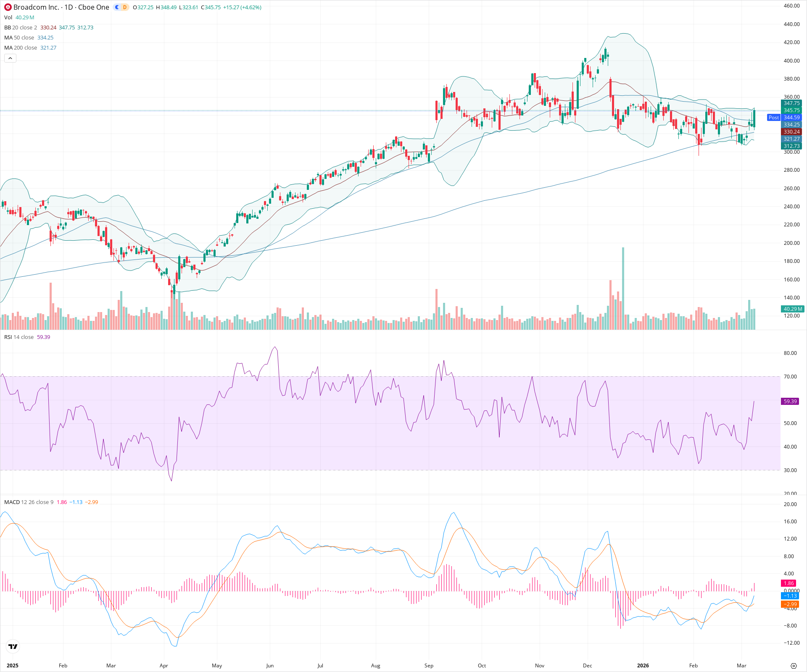The image size is (807, 672).
Task: Click the orange "D" delayed data badge
Action: point(124,7)
